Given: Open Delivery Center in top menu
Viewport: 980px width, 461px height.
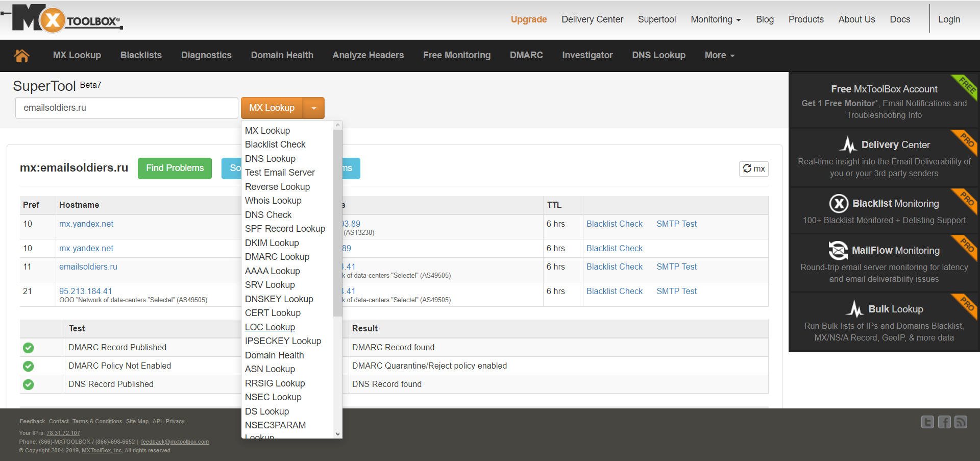Looking at the screenshot, I should pos(592,19).
